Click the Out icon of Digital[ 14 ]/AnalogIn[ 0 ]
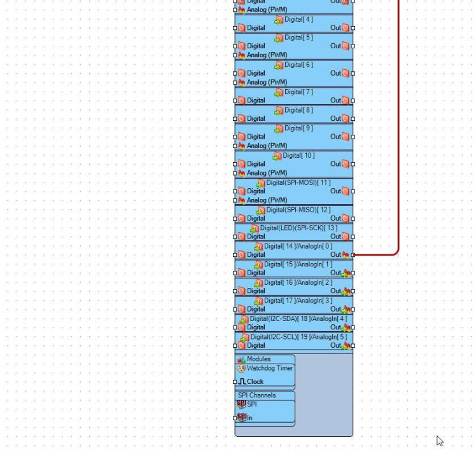 [x=346, y=255]
